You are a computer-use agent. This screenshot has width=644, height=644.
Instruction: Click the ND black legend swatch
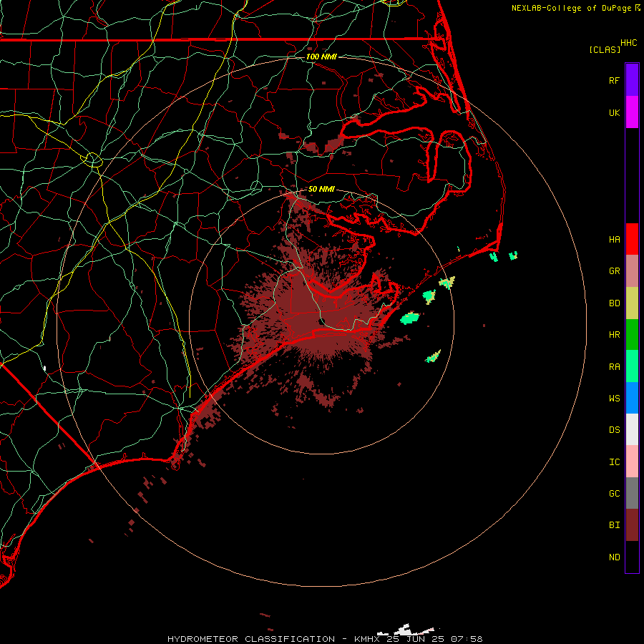632,557
